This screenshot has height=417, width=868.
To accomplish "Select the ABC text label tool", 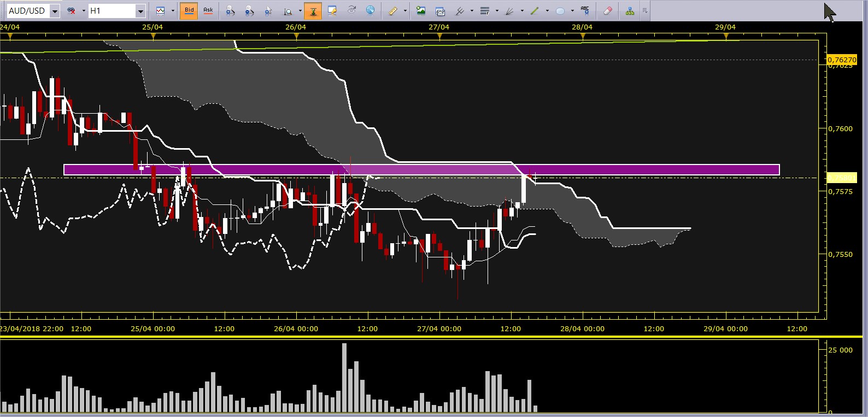I will [585, 10].
